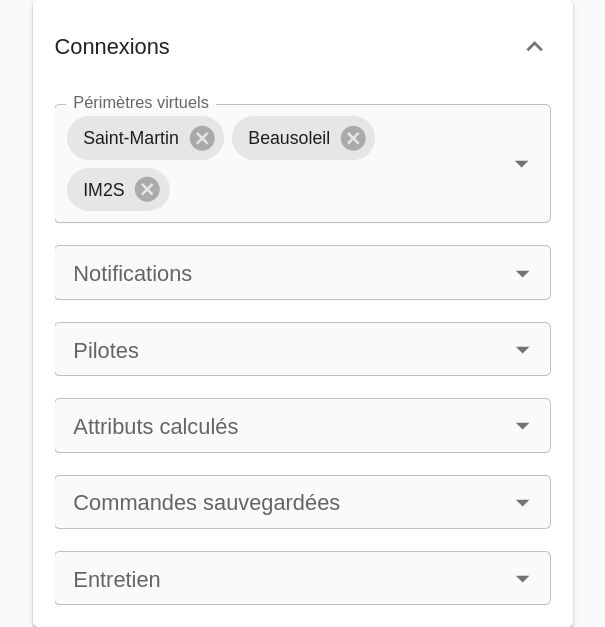Select the Saint-Martin chip label
Viewport: 605px width, 627px height.
(131, 138)
